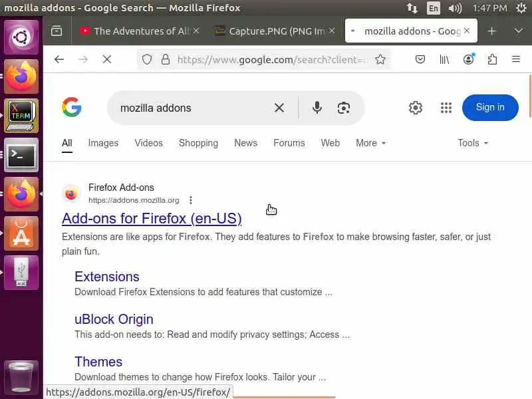Close the mozilla addons Google tab

click(467, 31)
